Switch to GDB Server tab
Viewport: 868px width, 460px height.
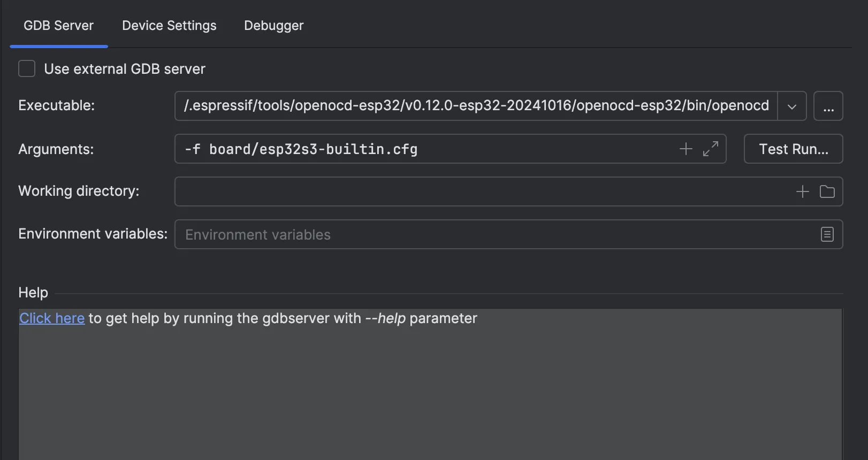point(58,26)
